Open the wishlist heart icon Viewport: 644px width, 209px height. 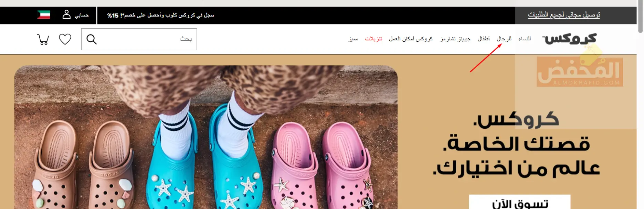65,39
